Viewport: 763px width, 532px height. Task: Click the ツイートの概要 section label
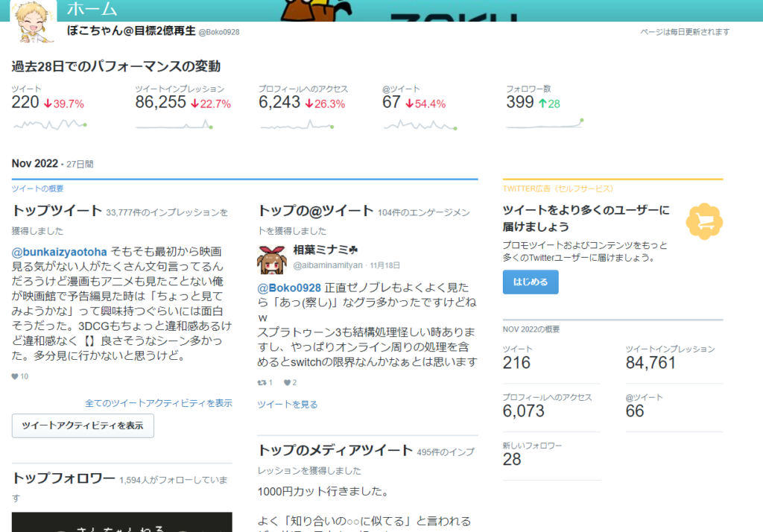[37, 189]
